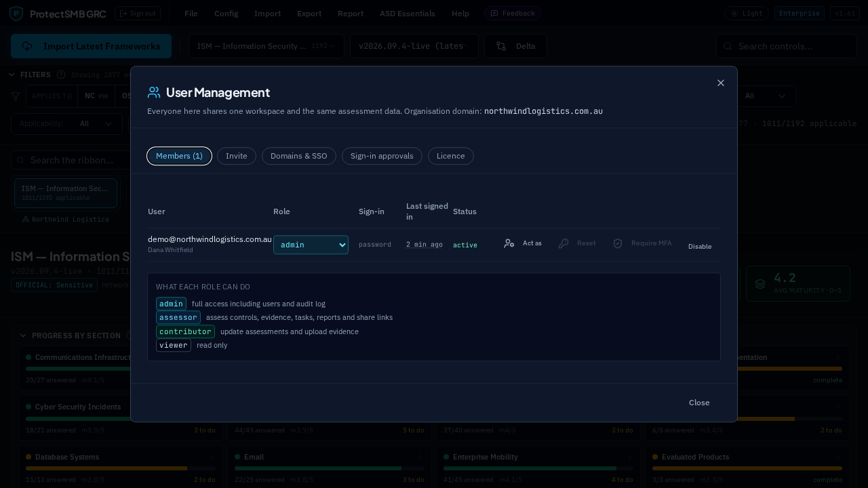Click the Reset password key icon
The height and width of the screenshot is (488, 868).
564,243
